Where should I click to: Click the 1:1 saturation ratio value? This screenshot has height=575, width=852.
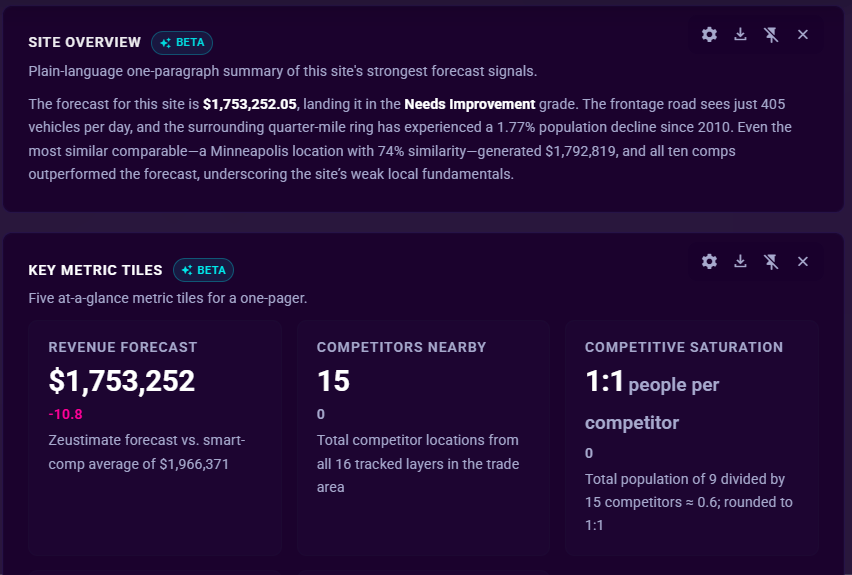[604, 381]
